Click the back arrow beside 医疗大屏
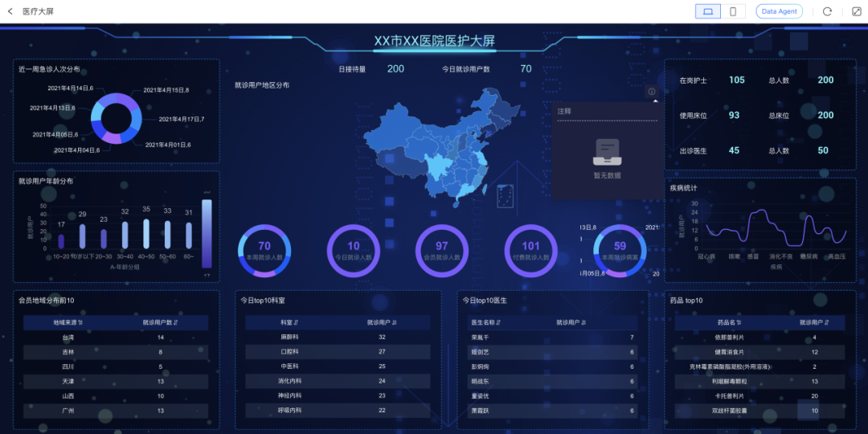 [10, 11]
